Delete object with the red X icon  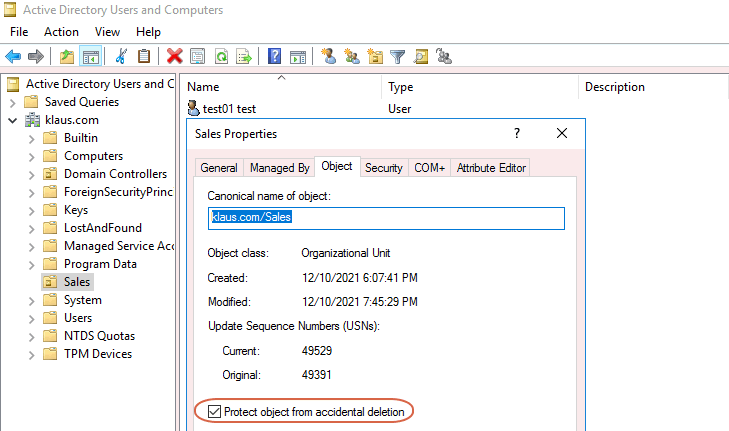click(175, 57)
